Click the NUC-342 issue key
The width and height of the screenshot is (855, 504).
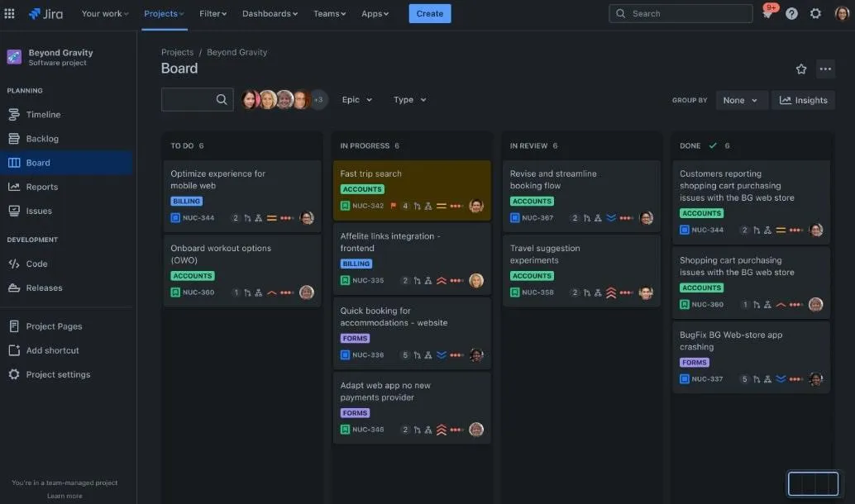[x=368, y=206]
